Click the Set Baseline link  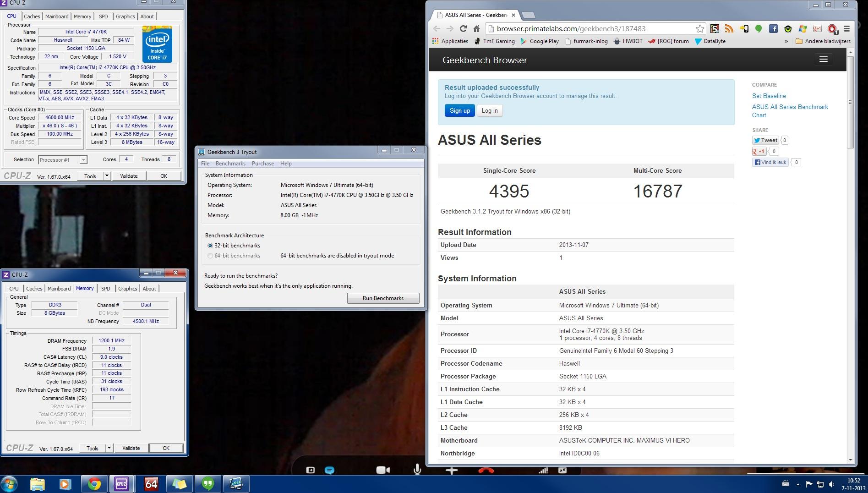(769, 96)
